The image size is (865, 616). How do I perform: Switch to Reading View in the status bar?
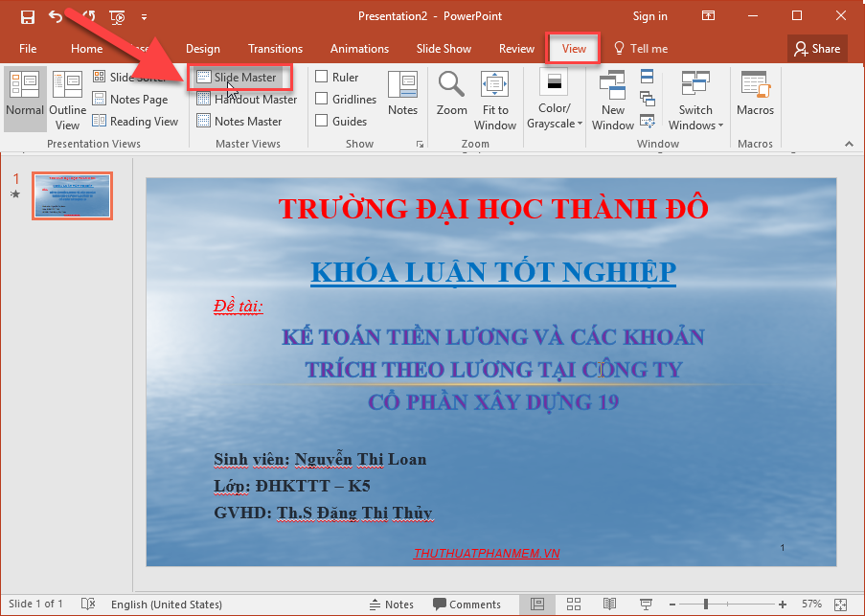[x=609, y=605]
